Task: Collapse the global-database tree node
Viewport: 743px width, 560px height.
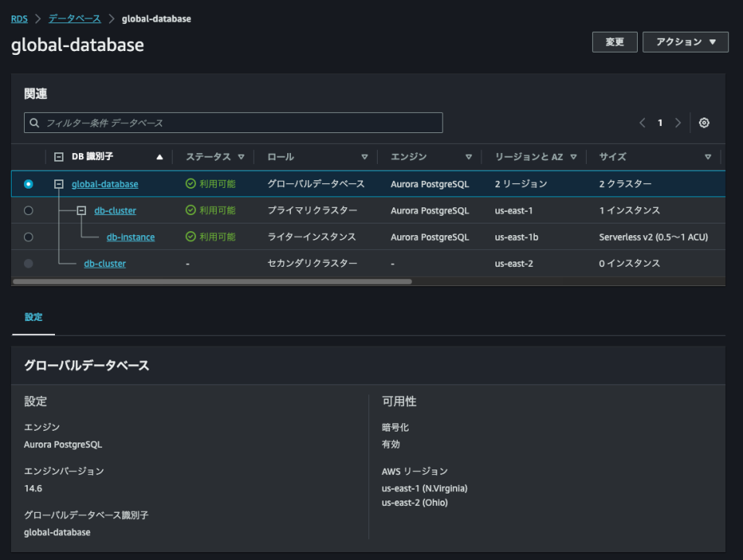Action: (59, 183)
